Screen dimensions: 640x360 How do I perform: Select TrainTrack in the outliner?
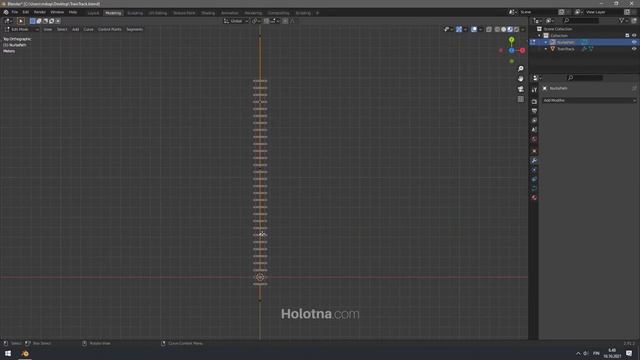(x=566, y=49)
